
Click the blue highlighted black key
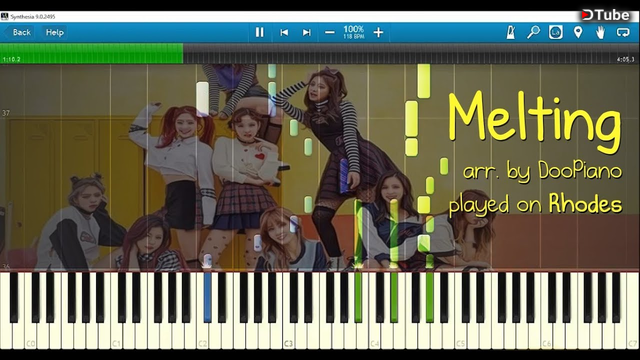coord(208,297)
